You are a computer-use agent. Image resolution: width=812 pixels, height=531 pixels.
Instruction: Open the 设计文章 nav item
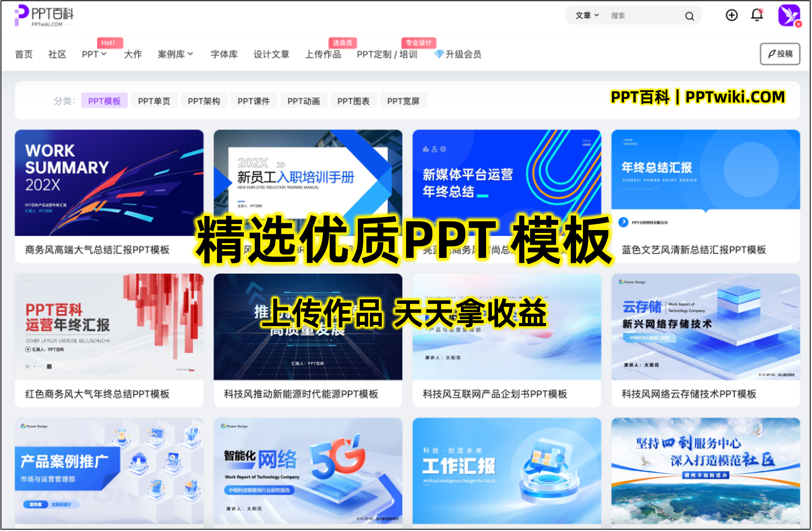pyautogui.click(x=271, y=54)
